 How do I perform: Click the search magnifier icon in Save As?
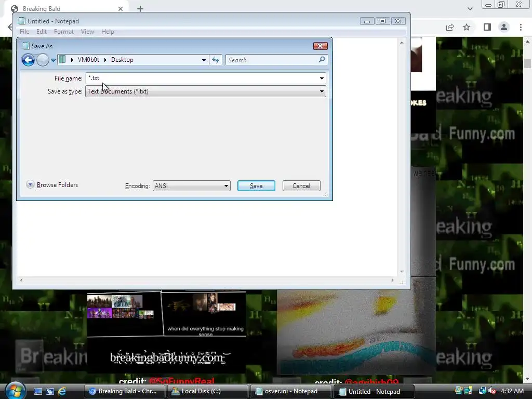point(322,60)
